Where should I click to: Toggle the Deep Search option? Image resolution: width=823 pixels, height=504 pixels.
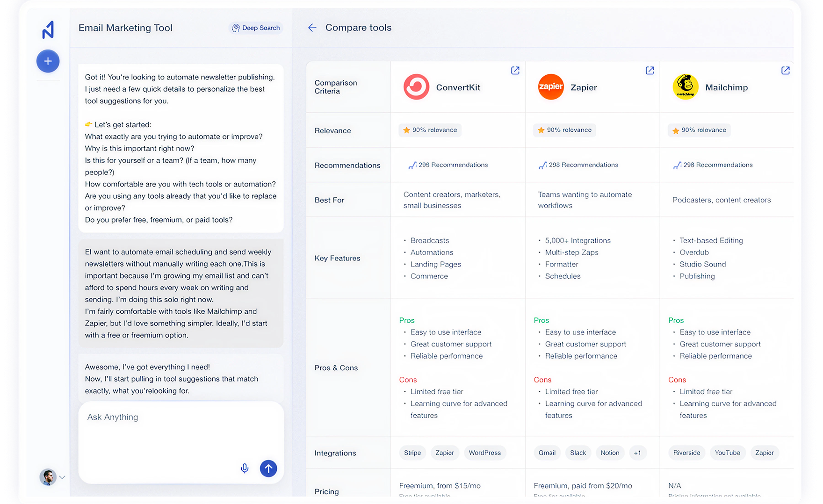[x=256, y=28]
